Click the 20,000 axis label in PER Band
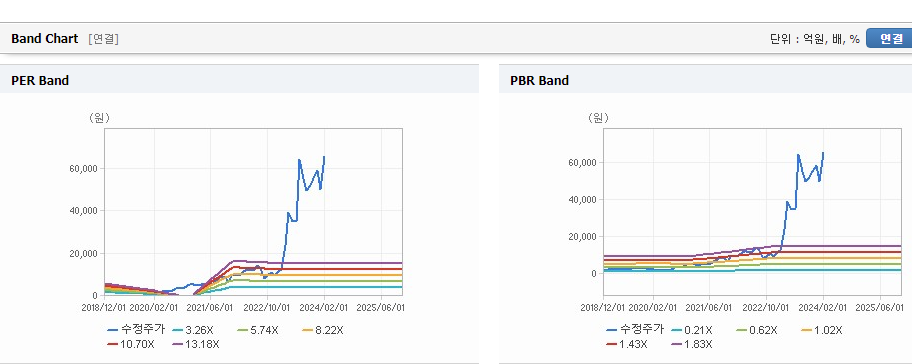Screen dimensions: 912x364 (x=84, y=254)
